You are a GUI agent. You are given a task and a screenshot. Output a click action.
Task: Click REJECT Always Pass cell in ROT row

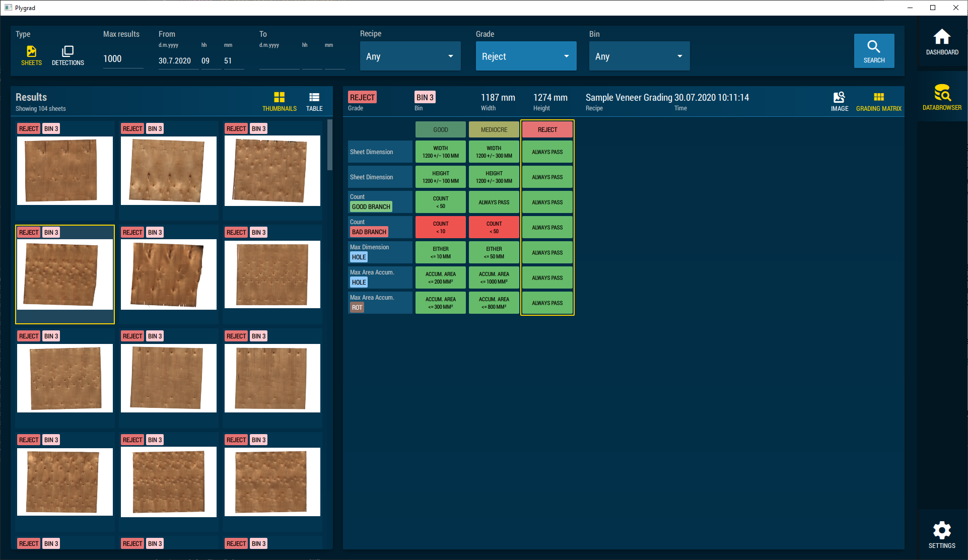click(547, 303)
